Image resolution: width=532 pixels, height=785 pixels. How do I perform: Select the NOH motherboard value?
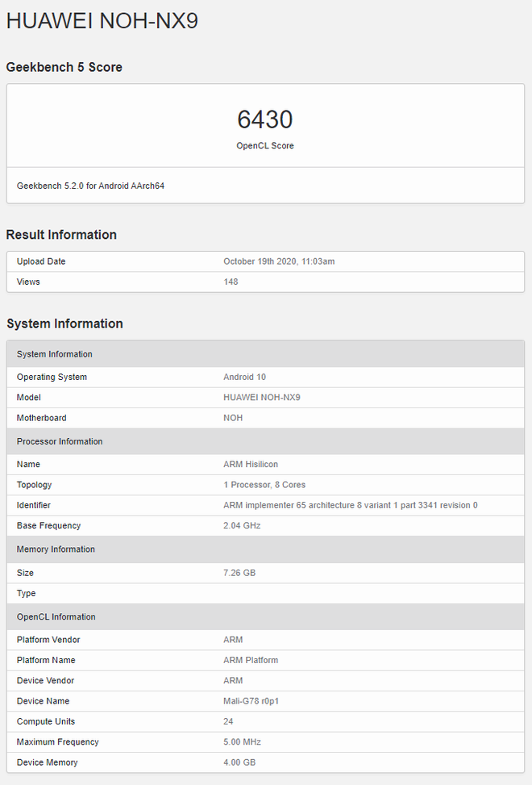point(233,418)
